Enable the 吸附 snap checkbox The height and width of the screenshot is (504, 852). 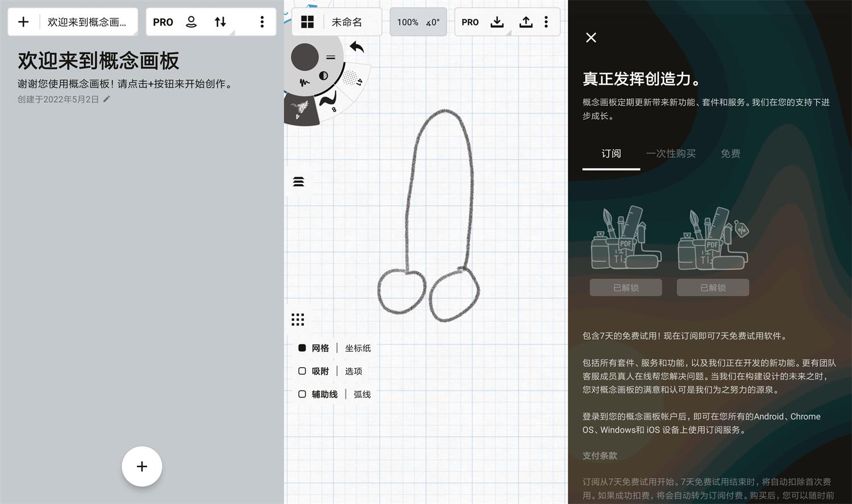tap(302, 371)
